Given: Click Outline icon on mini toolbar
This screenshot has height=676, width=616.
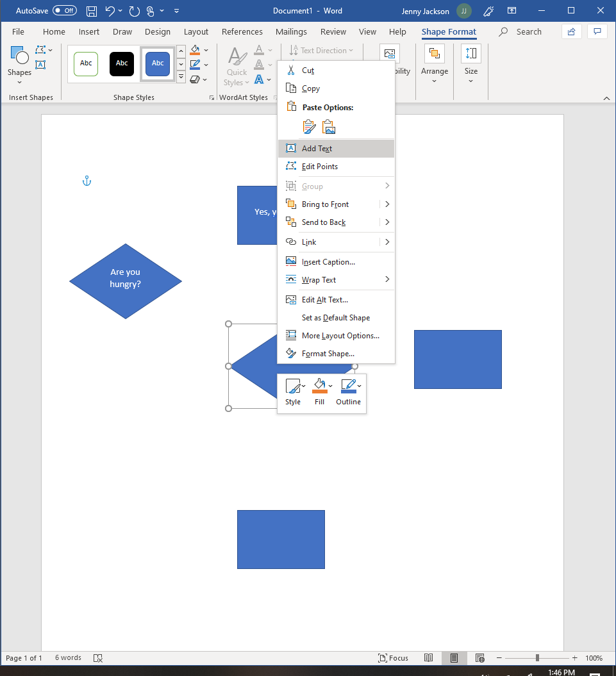Looking at the screenshot, I should 348,386.
